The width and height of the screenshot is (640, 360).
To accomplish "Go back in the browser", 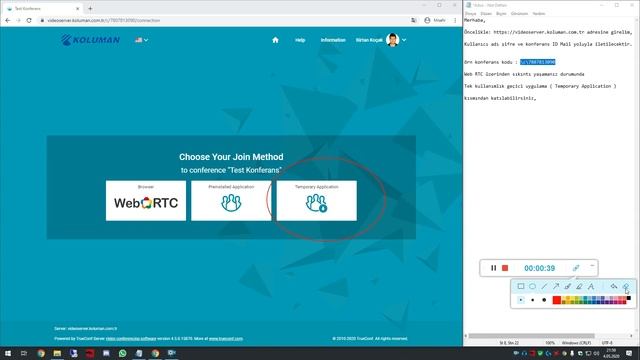I will coord(8,20).
